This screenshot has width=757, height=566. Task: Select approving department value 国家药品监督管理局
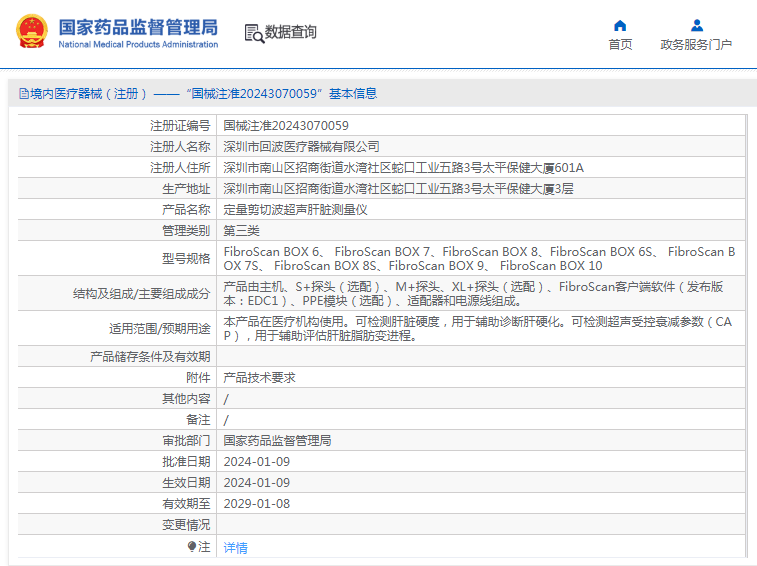click(277, 440)
